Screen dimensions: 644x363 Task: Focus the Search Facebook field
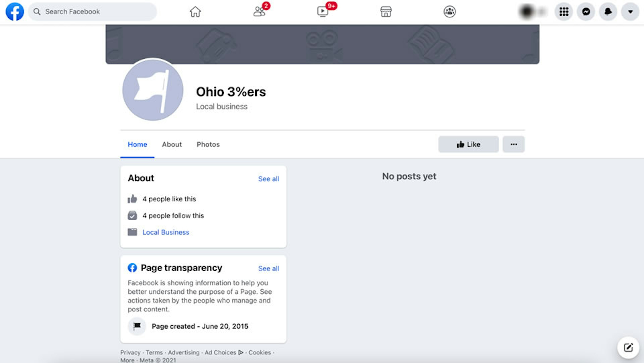coord(92,12)
